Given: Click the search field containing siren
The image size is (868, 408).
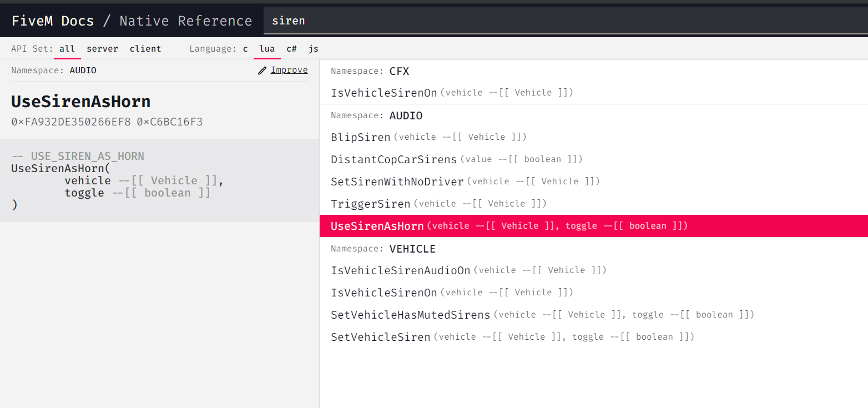Looking at the screenshot, I should click(555, 21).
